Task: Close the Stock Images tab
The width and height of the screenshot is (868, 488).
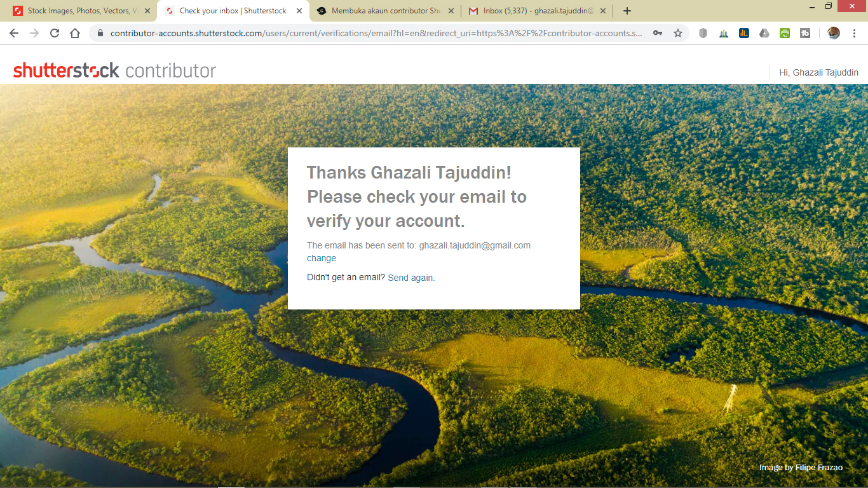Action: tap(147, 11)
